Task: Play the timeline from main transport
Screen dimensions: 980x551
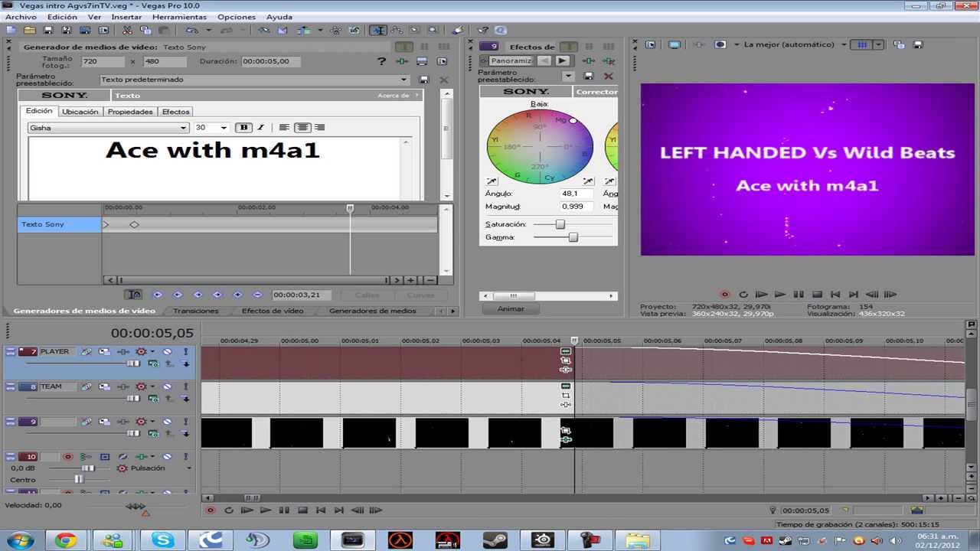Action: [265, 510]
